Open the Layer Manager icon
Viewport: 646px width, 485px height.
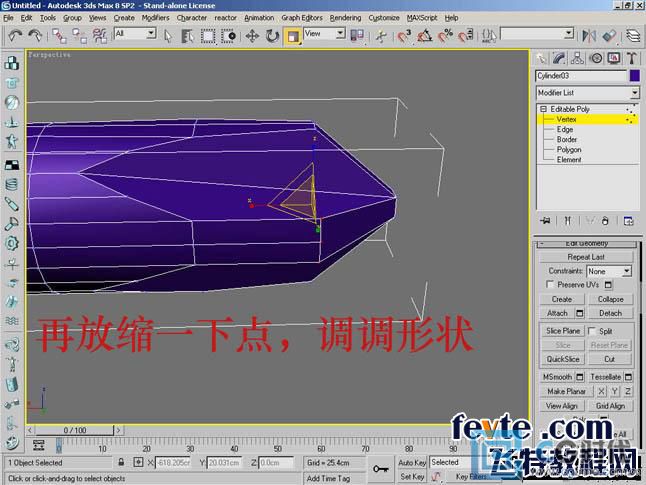632,36
